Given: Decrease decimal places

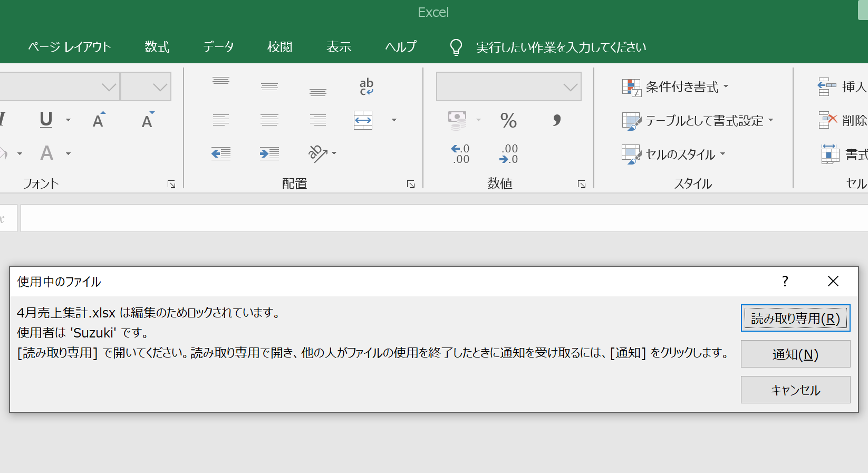Looking at the screenshot, I should 509,153.
